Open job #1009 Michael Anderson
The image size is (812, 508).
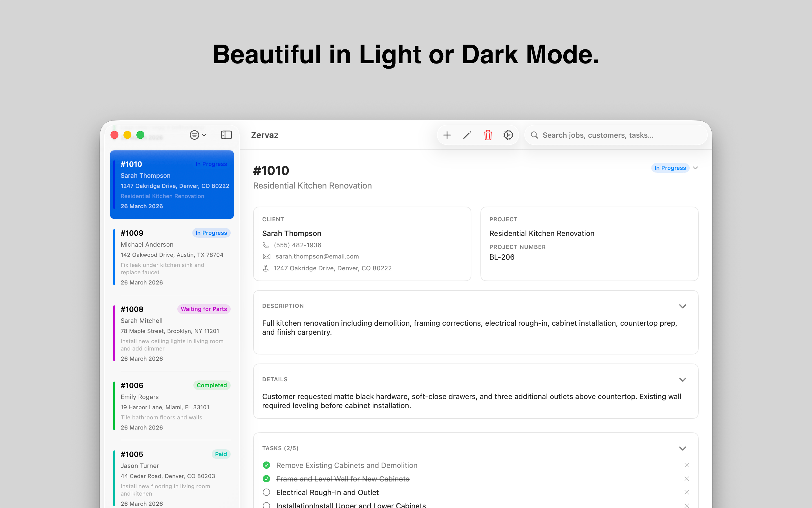pos(172,257)
